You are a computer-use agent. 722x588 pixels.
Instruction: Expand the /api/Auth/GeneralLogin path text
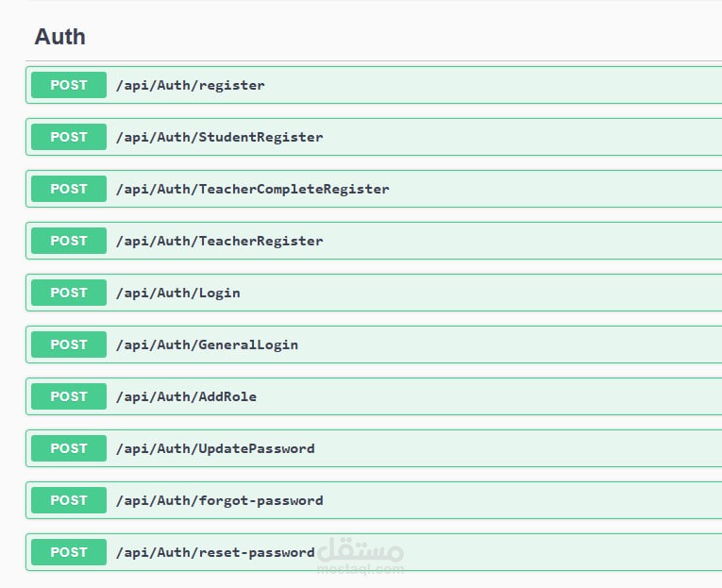[x=207, y=344]
